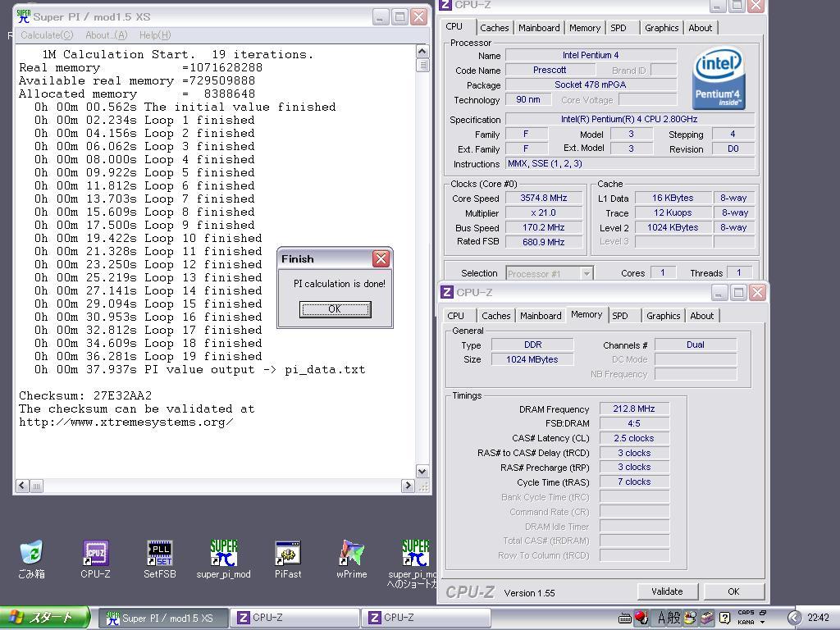Click OK in the Finish dialog
The height and width of the screenshot is (630, 840).
pyautogui.click(x=335, y=309)
